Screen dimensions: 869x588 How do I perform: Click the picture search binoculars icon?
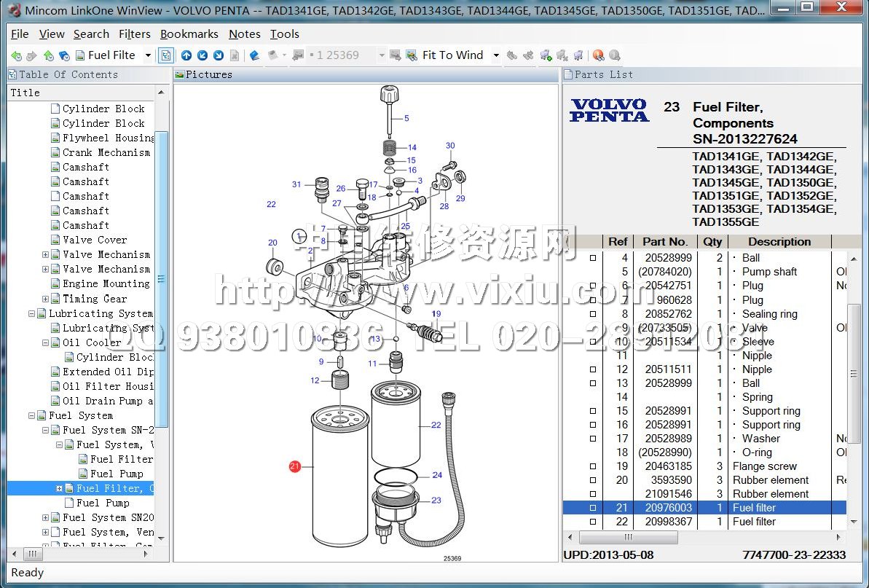(x=411, y=55)
